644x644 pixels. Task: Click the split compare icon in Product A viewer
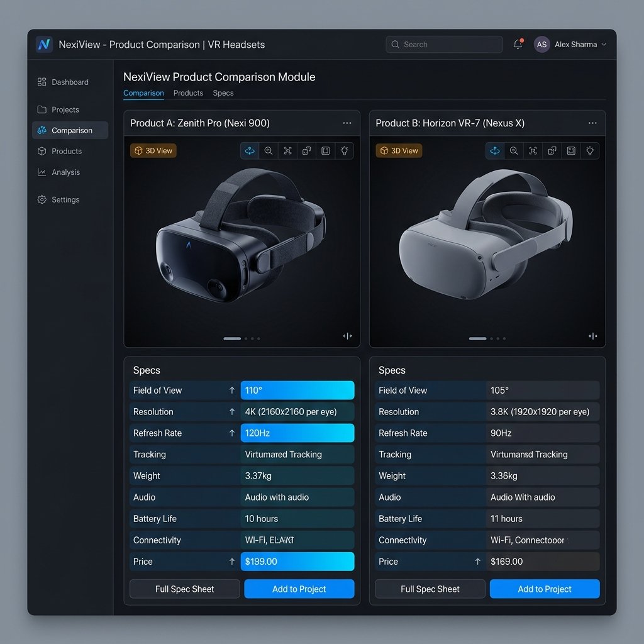347,336
